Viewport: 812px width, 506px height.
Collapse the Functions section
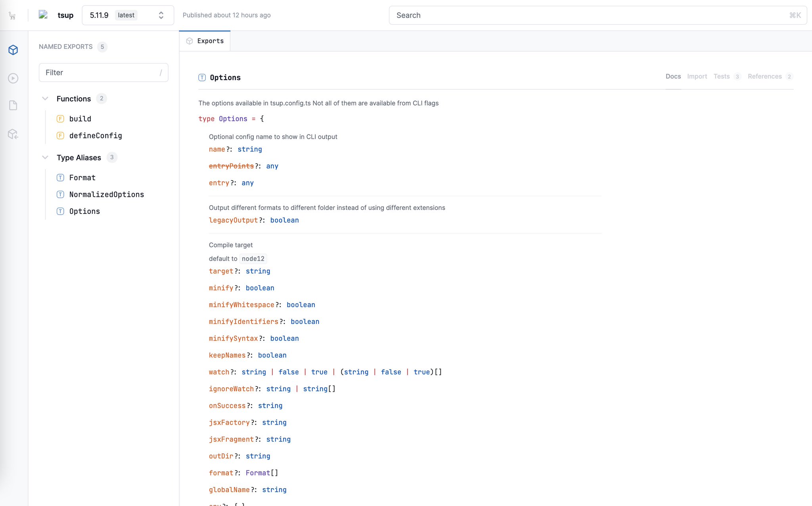(45, 98)
